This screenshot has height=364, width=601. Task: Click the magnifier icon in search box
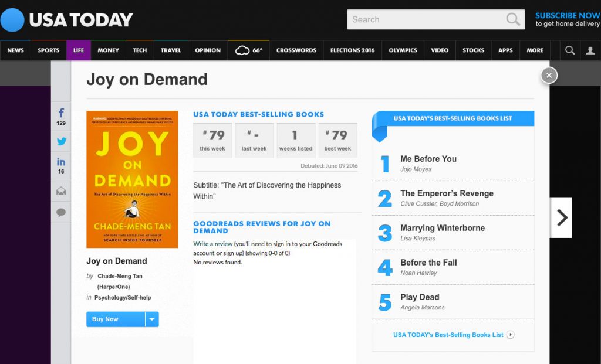pos(513,19)
